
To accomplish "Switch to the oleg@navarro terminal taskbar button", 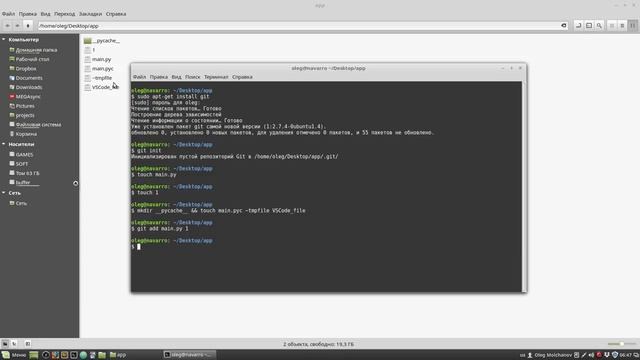I will 189,355.
